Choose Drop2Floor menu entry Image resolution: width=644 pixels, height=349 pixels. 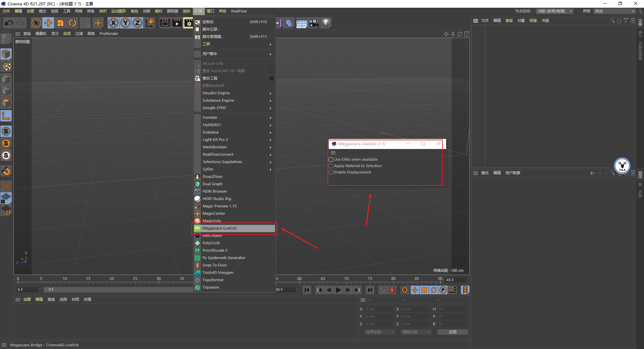234,177
